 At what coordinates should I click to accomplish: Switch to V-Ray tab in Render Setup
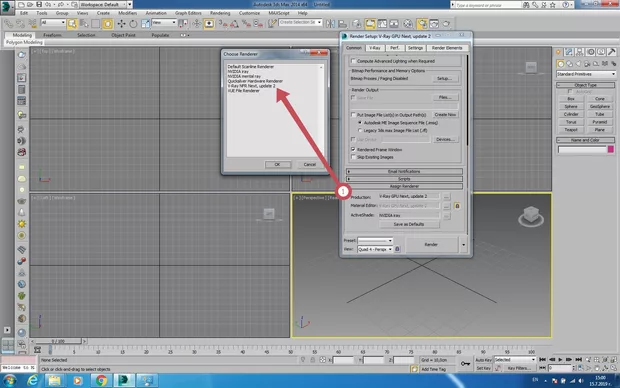point(374,48)
